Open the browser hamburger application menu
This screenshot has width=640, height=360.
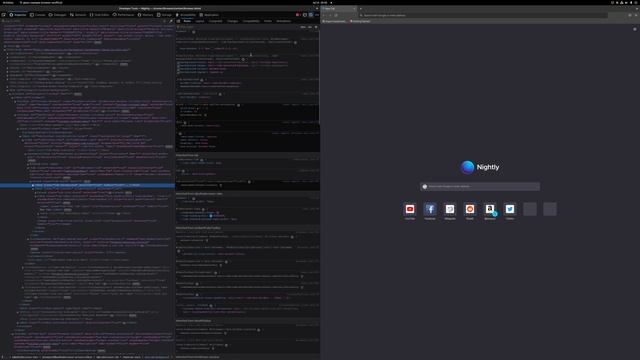pos(636,15)
